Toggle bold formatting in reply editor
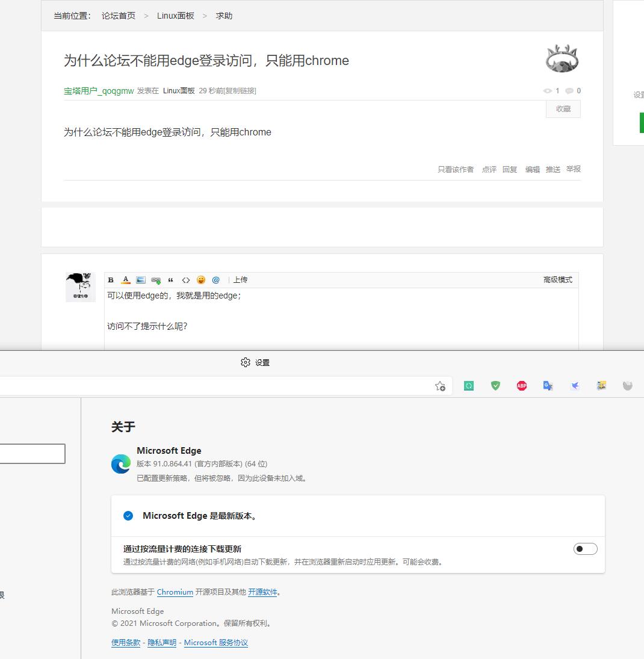This screenshot has height=659, width=644. (x=111, y=280)
